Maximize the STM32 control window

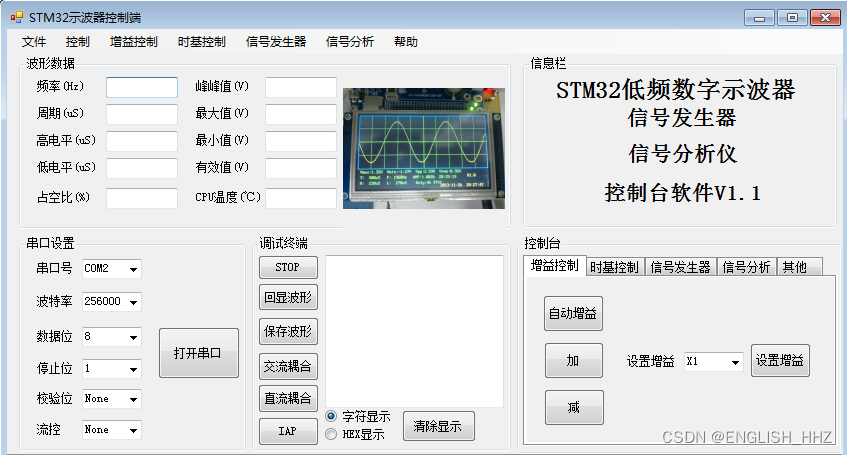click(x=792, y=18)
